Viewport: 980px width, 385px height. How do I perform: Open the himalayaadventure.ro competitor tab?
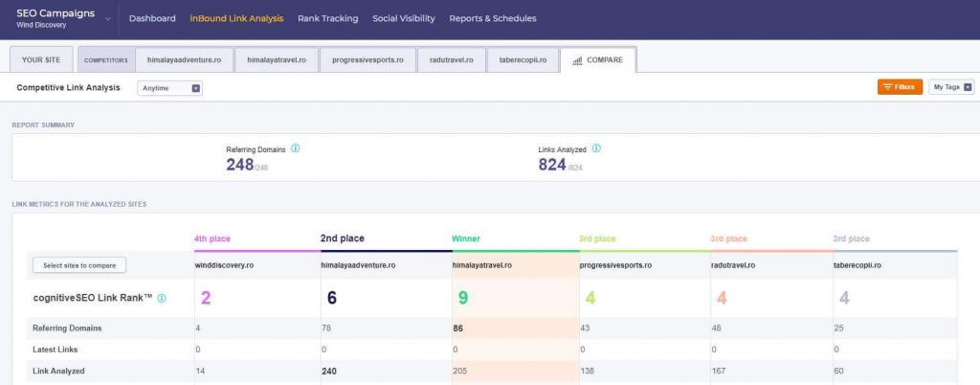tap(185, 60)
